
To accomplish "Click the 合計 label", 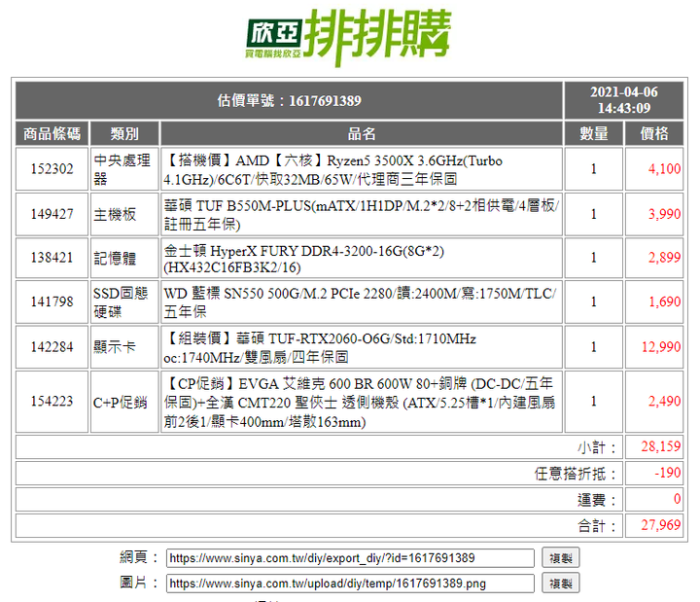I will (x=596, y=525).
